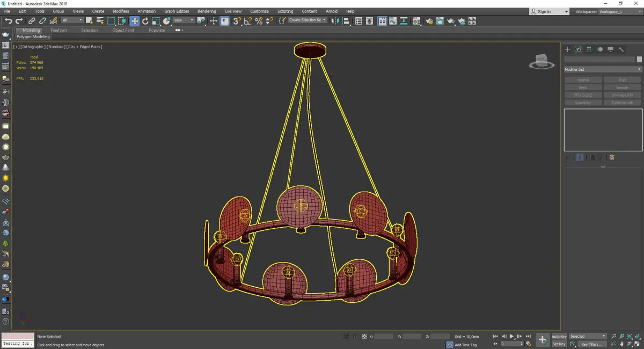
Task: Click the Undo arrow in main toolbar
Action: coord(8,21)
